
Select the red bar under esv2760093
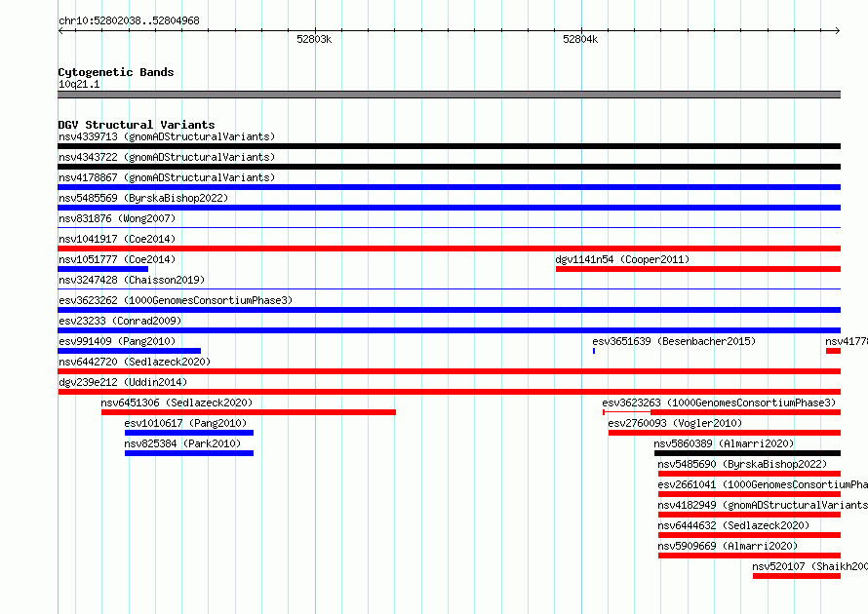click(725, 433)
